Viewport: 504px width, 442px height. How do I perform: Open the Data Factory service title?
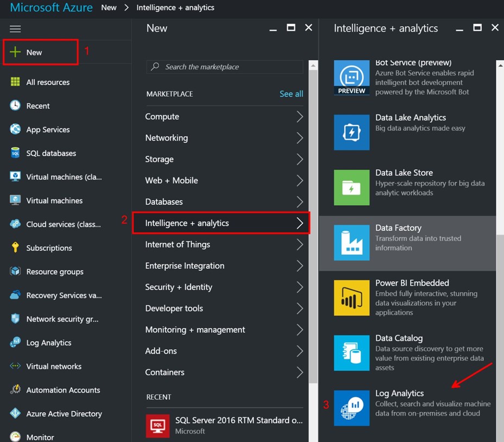tap(398, 228)
